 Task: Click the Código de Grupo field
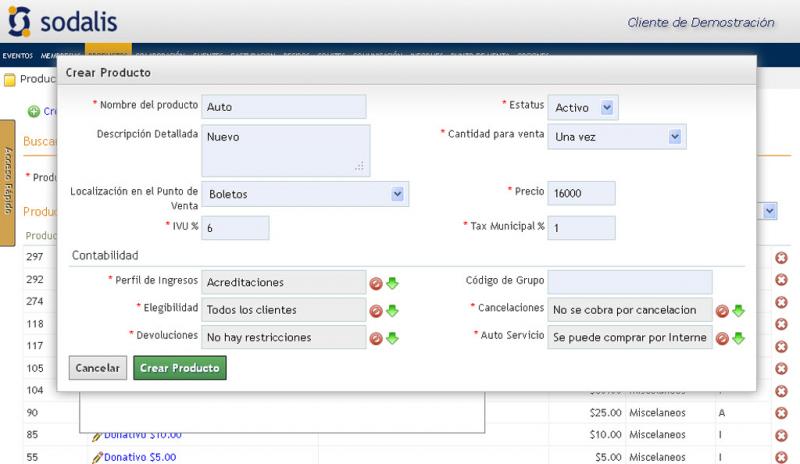click(x=629, y=282)
